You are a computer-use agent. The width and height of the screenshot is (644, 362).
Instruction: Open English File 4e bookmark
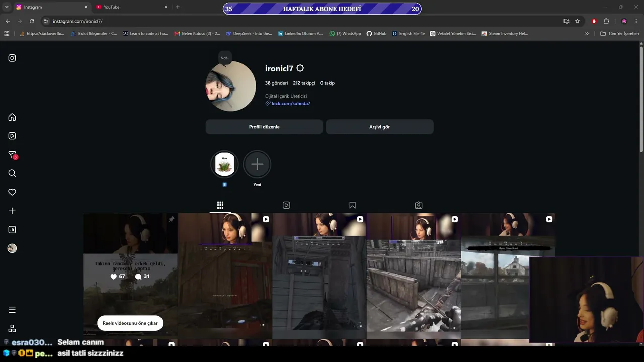point(409,34)
